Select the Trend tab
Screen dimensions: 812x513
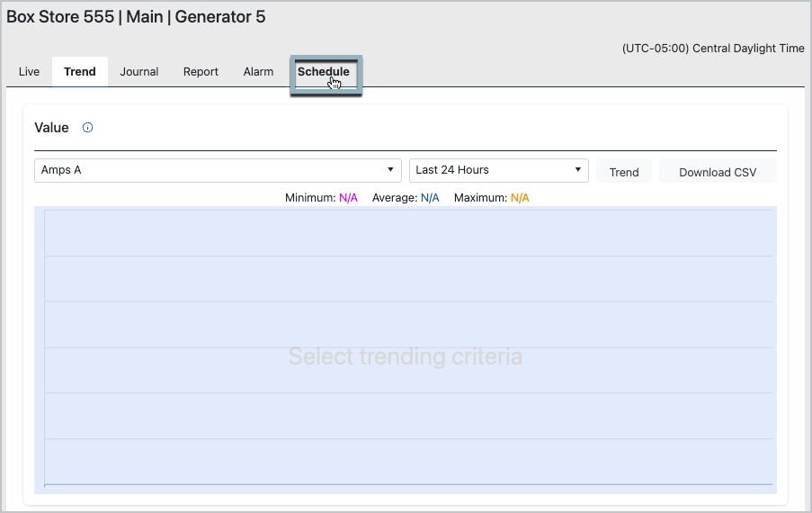(x=80, y=72)
